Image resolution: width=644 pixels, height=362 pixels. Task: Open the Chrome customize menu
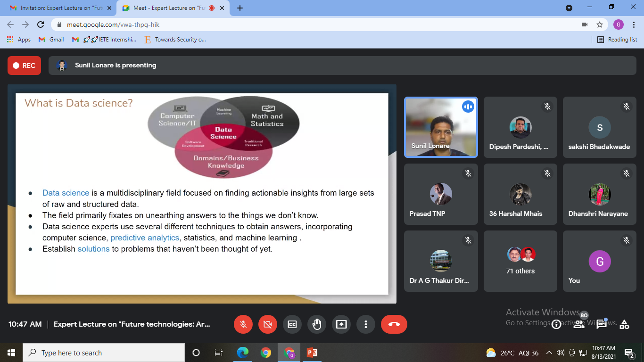(634, 25)
